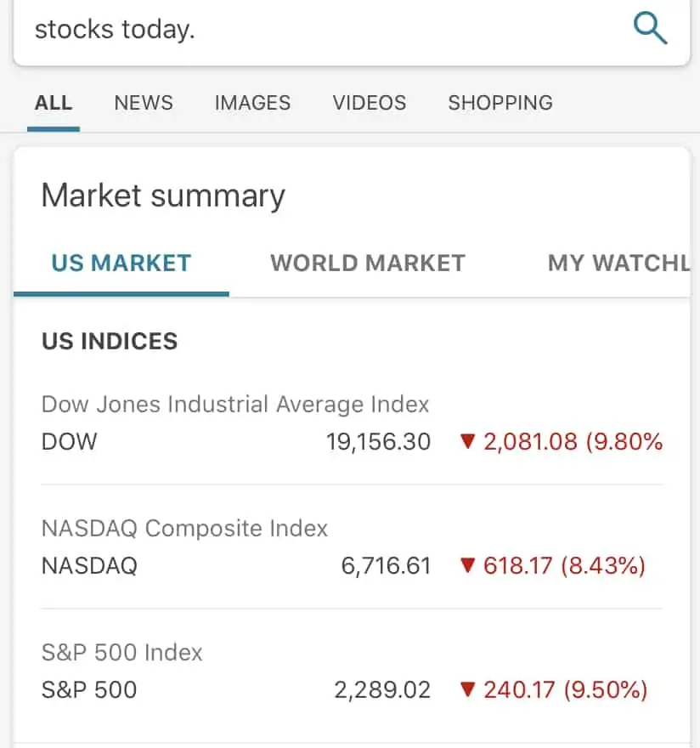Click the red down arrow beside NASDAQ change
The height and width of the screenshot is (748, 700).
click(468, 565)
